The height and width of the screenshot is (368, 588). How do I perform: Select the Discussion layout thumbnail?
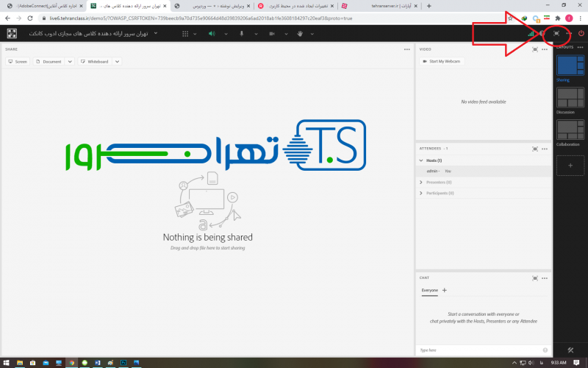tap(570, 97)
